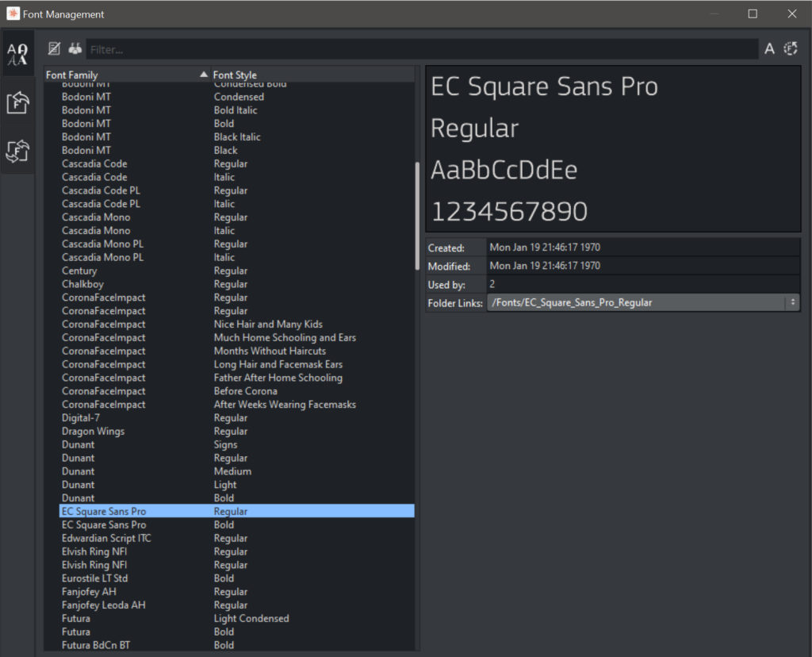This screenshot has width=812, height=657.
Task: Click the font list vertical scrollbar thumb
Action: [x=417, y=206]
